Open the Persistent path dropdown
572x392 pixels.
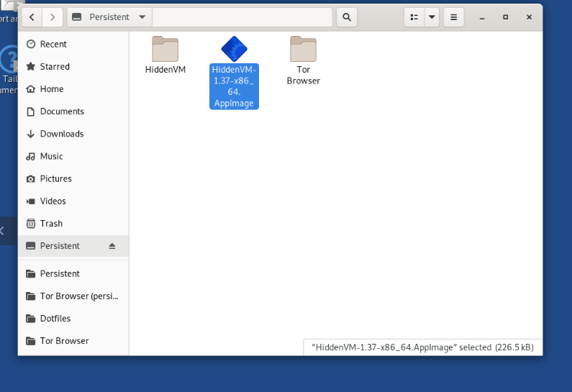(x=109, y=17)
